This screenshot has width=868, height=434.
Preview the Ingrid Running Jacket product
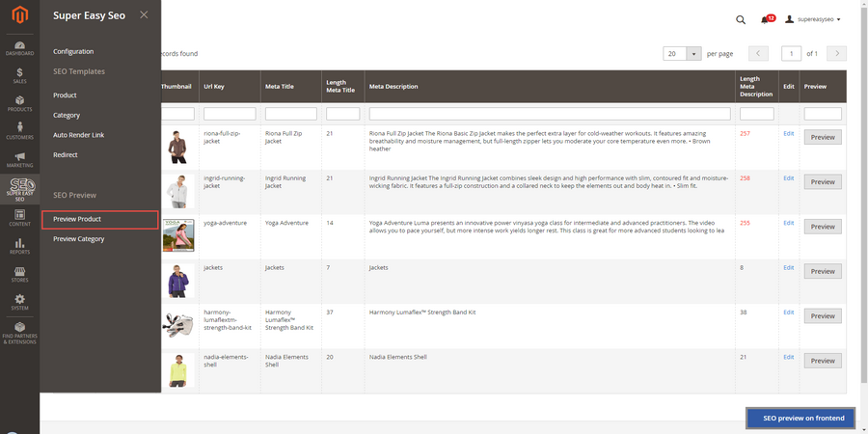pos(823,182)
